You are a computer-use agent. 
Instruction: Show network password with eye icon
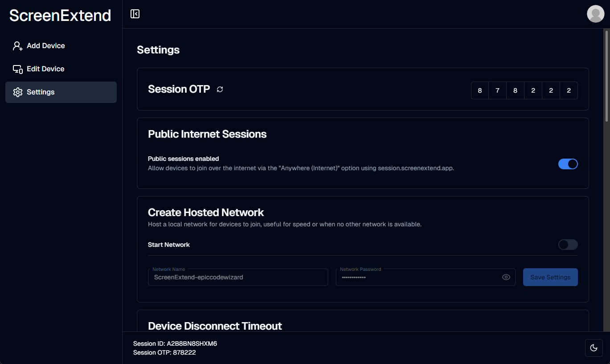point(506,277)
